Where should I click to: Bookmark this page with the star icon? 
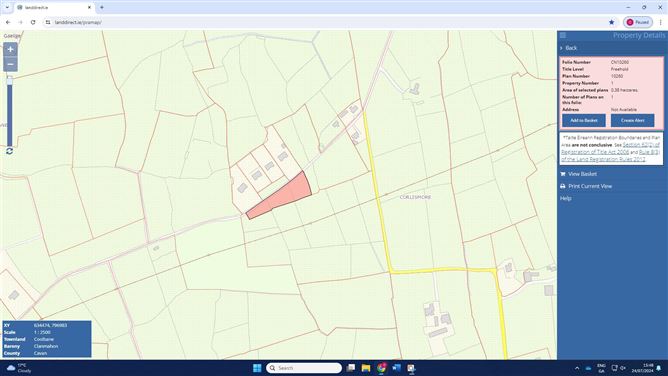(x=612, y=22)
